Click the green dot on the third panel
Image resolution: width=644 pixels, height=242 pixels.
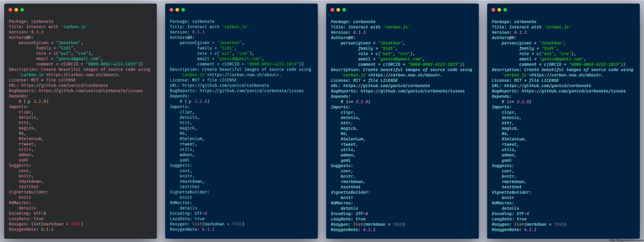[344, 10]
